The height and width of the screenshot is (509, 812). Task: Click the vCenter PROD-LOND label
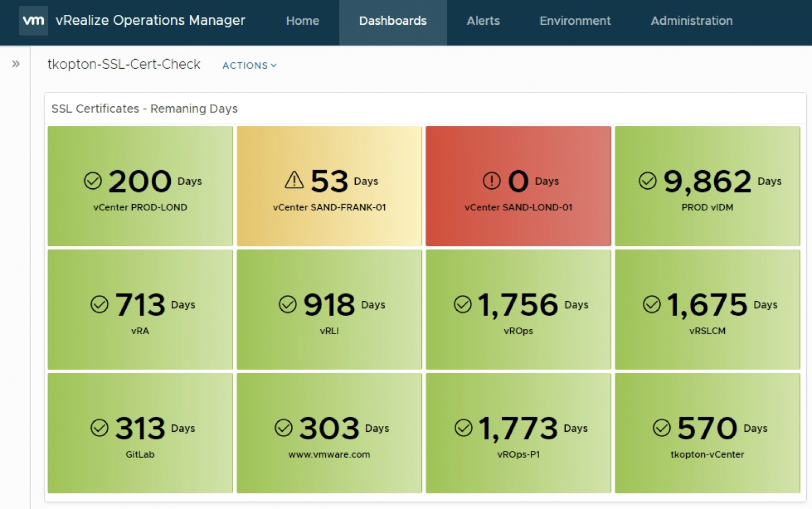[140, 207]
